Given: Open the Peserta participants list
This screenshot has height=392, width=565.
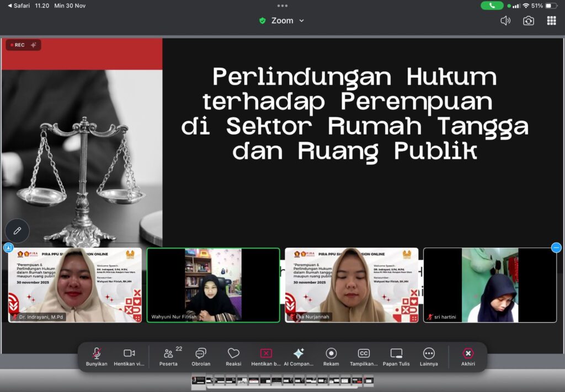Looking at the screenshot, I should pos(168,356).
